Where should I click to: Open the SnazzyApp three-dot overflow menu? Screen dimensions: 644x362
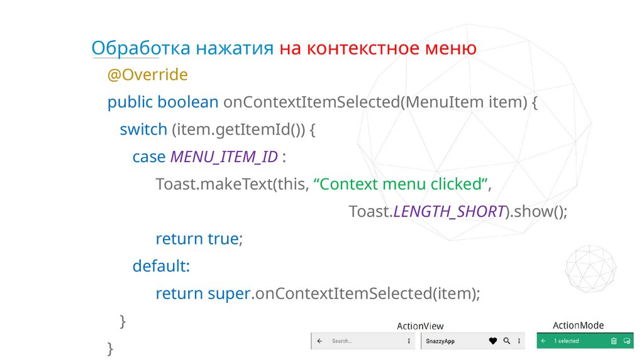pyautogui.click(x=519, y=341)
